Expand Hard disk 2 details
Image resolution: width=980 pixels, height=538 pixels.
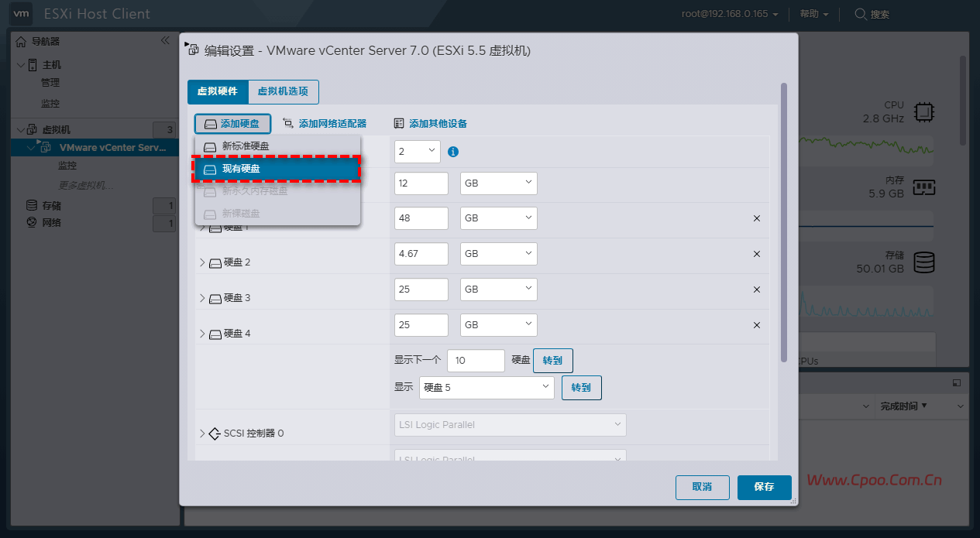[202, 262]
